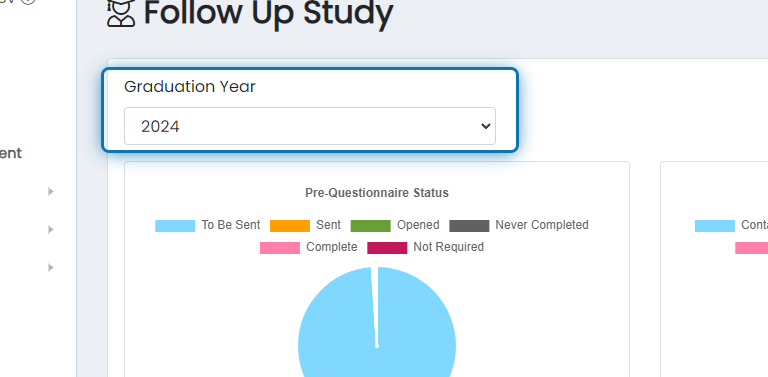Image resolution: width=768 pixels, height=377 pixels.
Task: Expand the second sidebar arrow item
Action: pyautogui.click(x=50, y=229)
